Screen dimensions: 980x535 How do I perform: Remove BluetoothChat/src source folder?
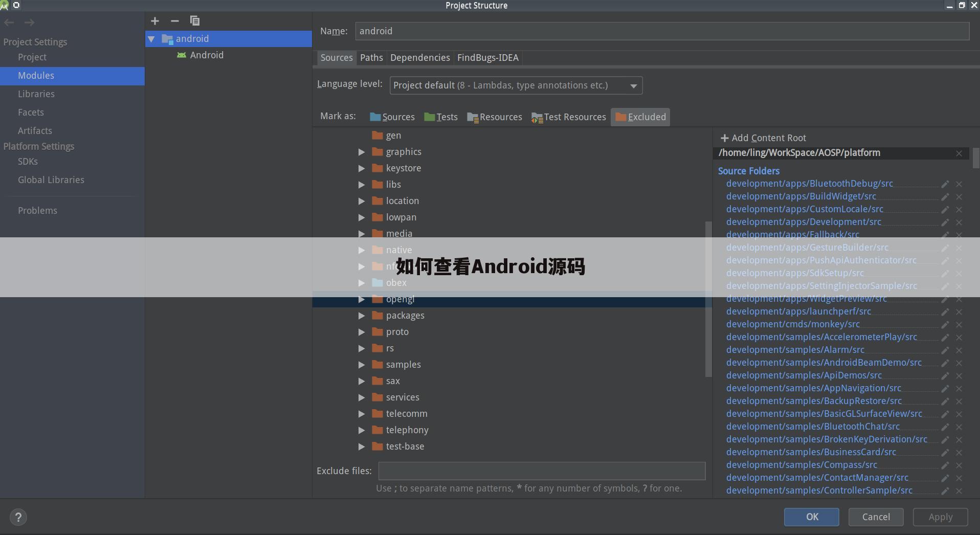[x=959, y=427]
